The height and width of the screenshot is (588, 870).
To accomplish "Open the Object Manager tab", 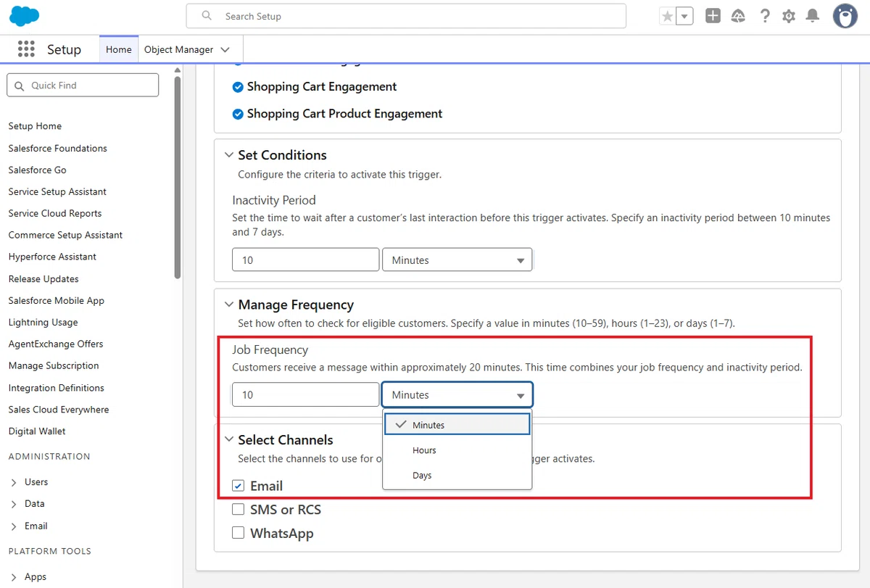I will (x=178, y=49).
